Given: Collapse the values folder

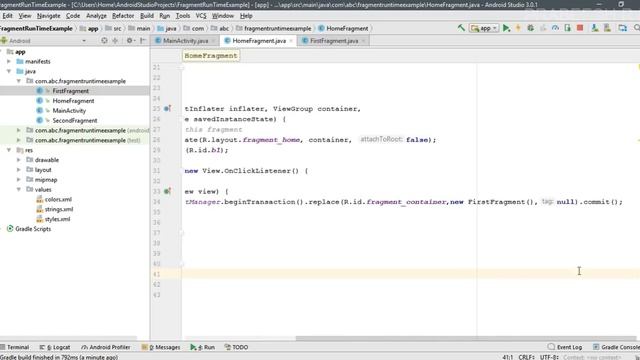Looking at the screenshot, I should 19,189.
